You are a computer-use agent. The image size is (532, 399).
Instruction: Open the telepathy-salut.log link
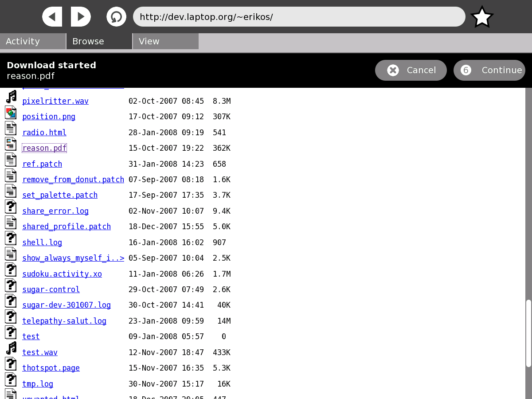pos(64,321)
